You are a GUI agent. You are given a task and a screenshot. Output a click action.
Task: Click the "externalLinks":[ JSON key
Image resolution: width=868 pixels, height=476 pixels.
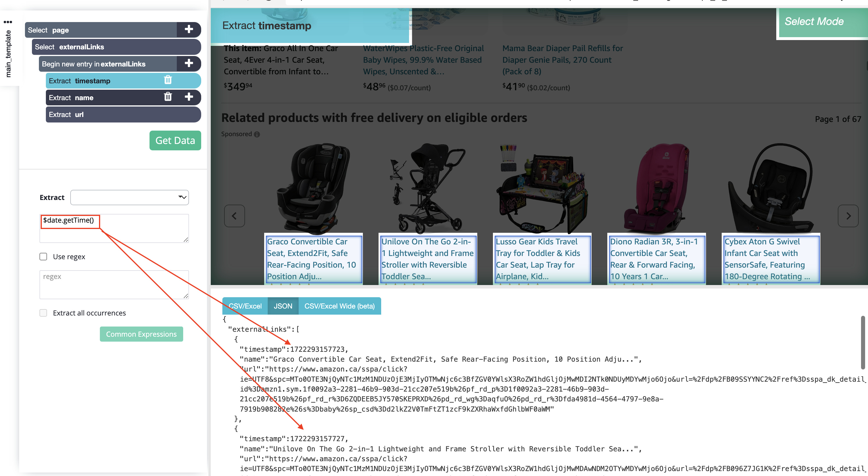[x=264, y=329]
